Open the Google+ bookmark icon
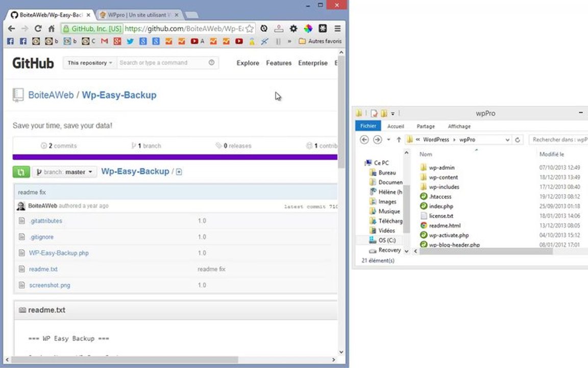 [x=117, y=41]
